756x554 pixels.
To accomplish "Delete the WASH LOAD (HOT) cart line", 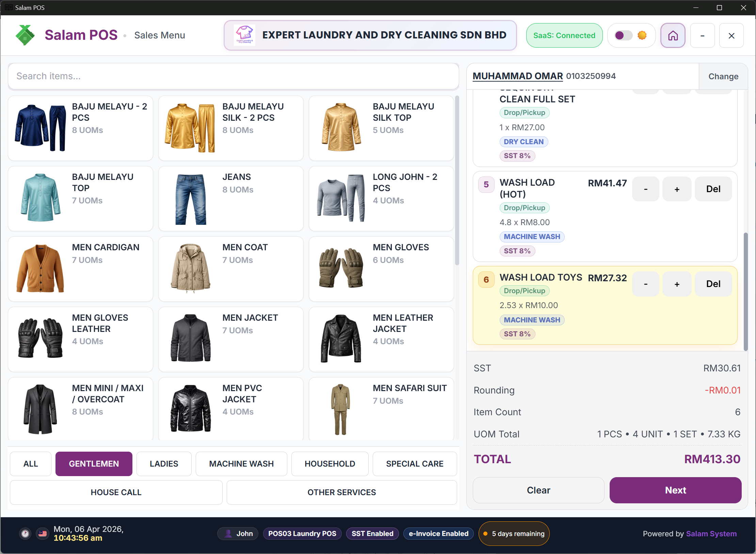I will pyautogui.click(x=713, y=189).
